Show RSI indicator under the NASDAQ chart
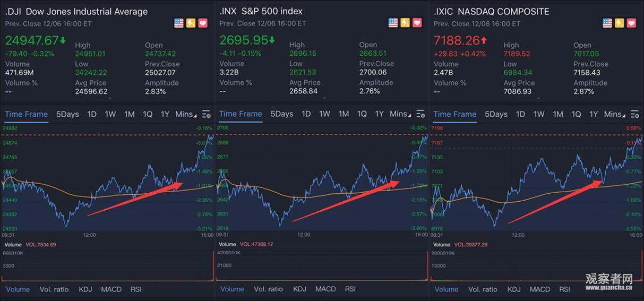 (x=565, y=289)
